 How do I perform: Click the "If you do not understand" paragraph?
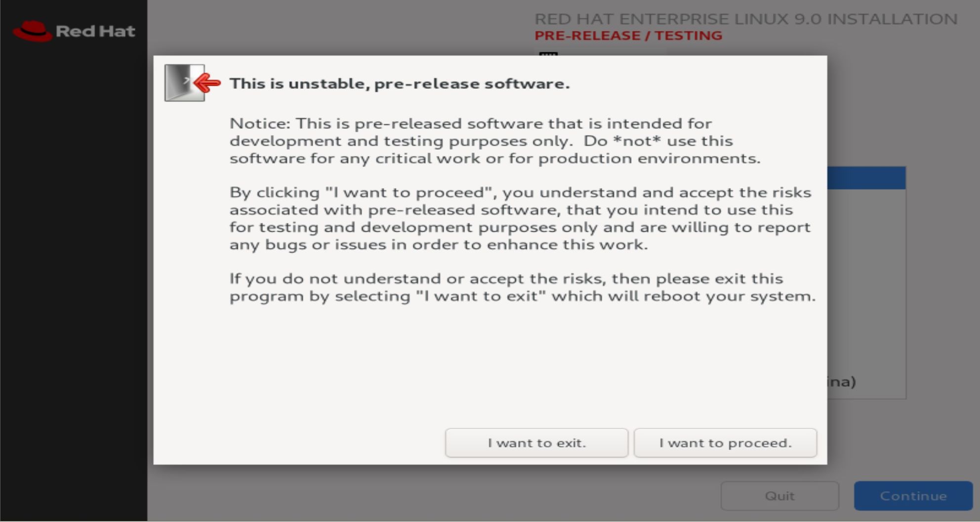point(523,287)
